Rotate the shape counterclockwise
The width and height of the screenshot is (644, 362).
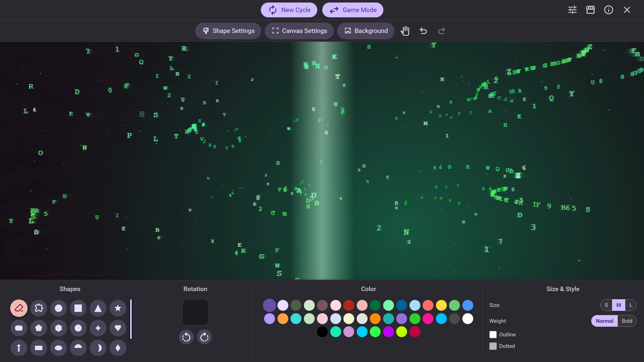186,337
